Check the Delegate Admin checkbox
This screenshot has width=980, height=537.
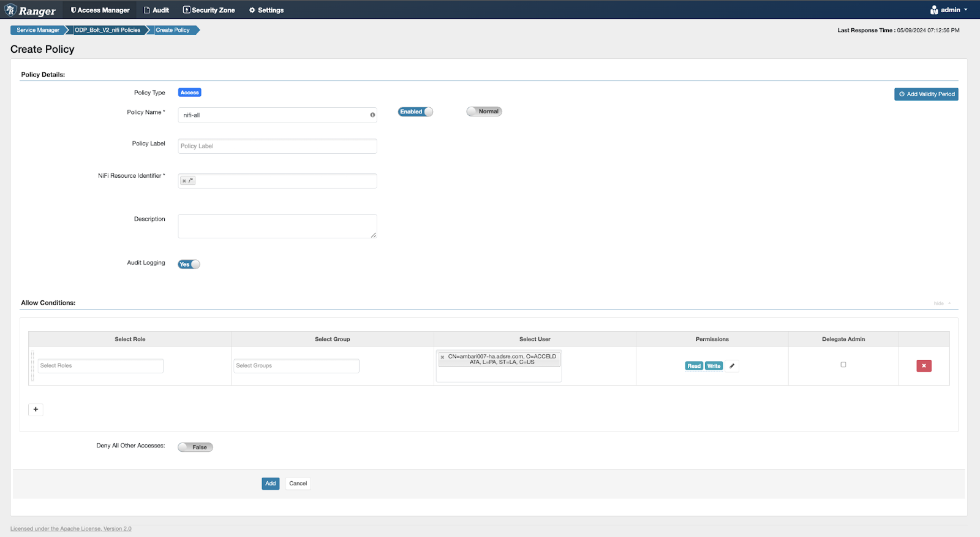[x=843, y=365]
